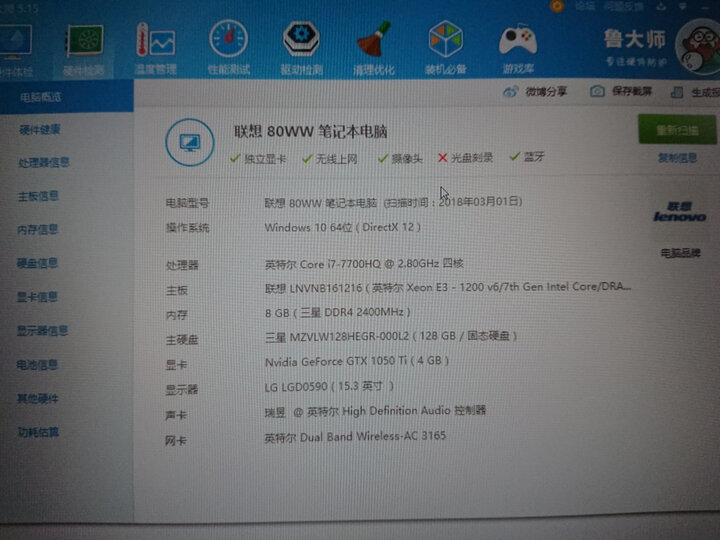Click the computer monitor icon beside 联想 80WW title
This screenshot has height=540, width=720.
(x=190, y=142)
